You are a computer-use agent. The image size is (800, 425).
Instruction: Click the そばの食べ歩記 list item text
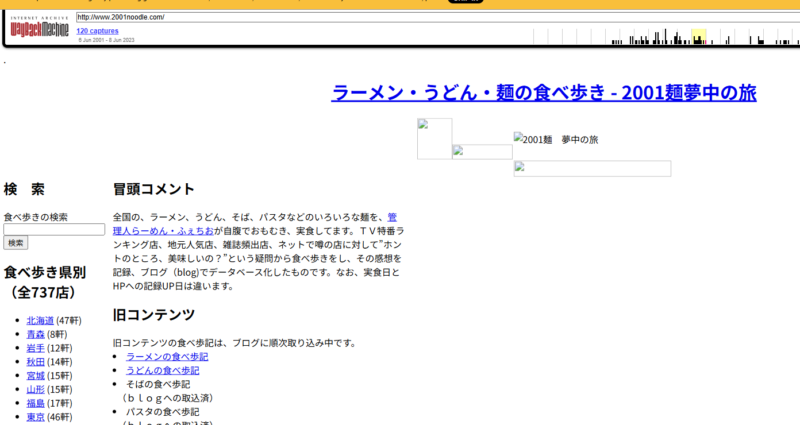coord(158,384)
